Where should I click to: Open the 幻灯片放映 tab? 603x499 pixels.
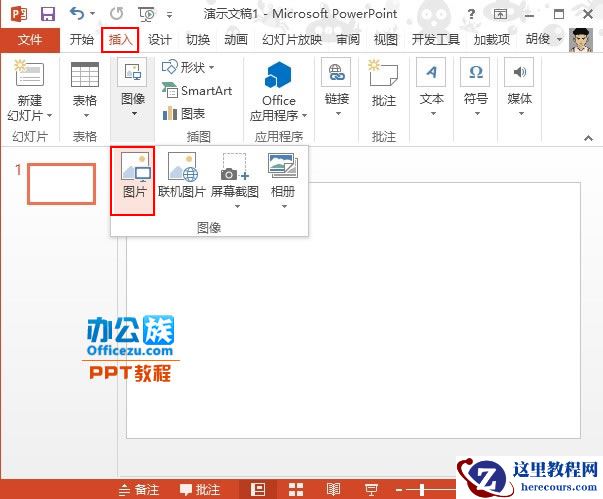292,40
